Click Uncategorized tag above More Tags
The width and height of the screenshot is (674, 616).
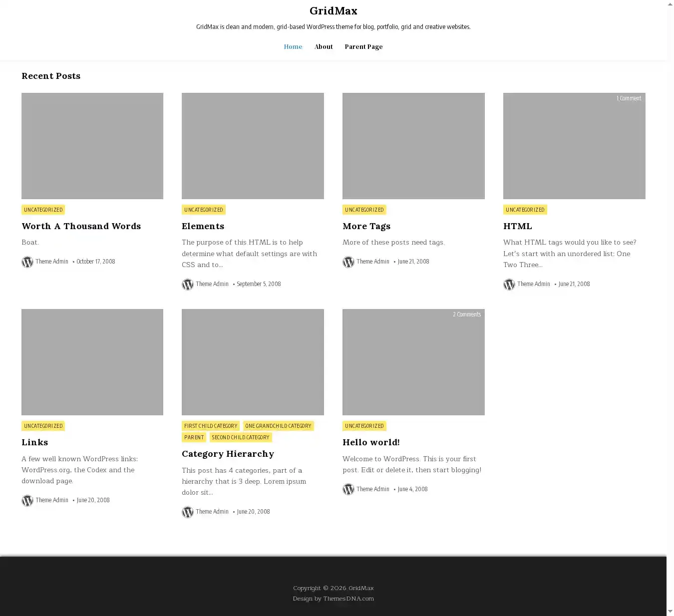(364, 210)
